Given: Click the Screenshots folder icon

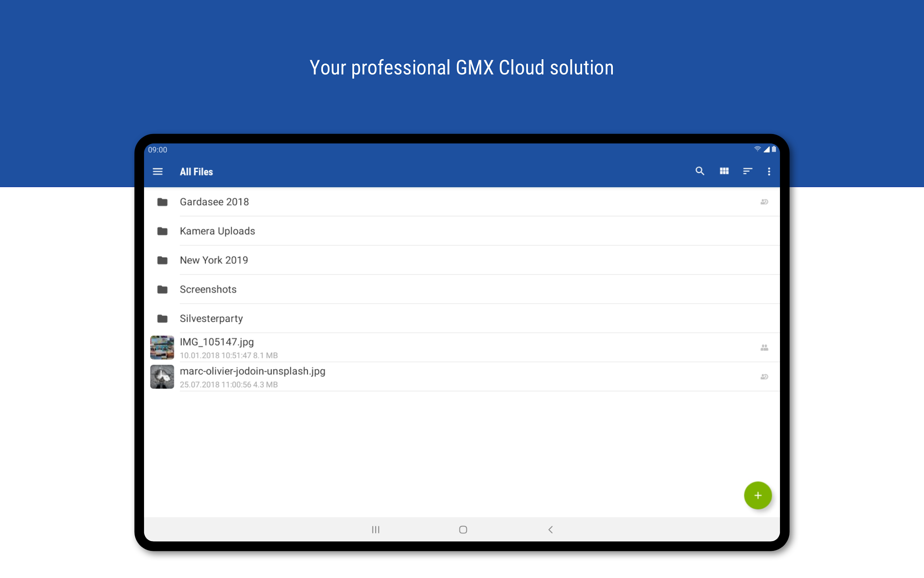Looking at the screenshot, I should [162, 289].
